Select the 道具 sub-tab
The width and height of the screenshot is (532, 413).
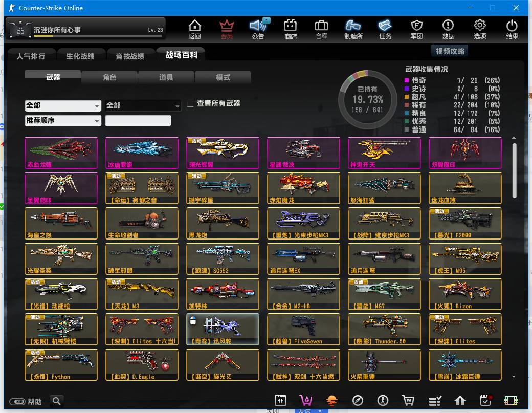coord(166,77)
